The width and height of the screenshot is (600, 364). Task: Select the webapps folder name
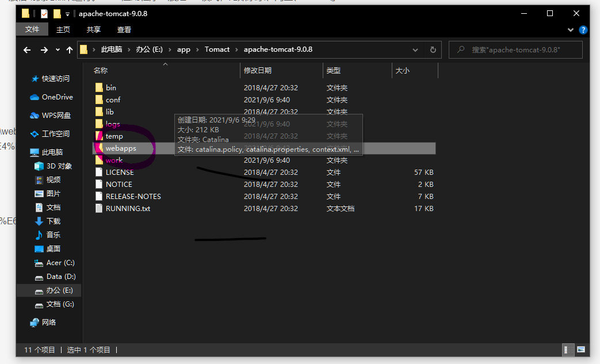[x=121, y=148]
